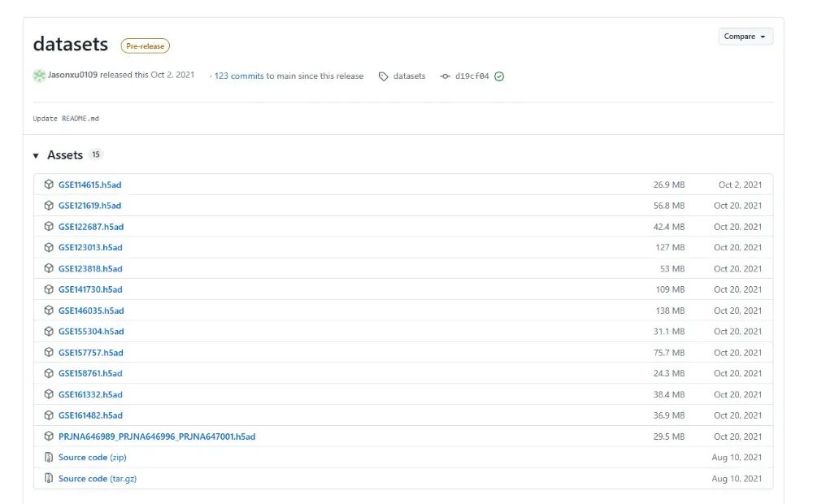Download GSE161482.h5ad
Viewport: 813px width, 504px height.
(90, 415)
